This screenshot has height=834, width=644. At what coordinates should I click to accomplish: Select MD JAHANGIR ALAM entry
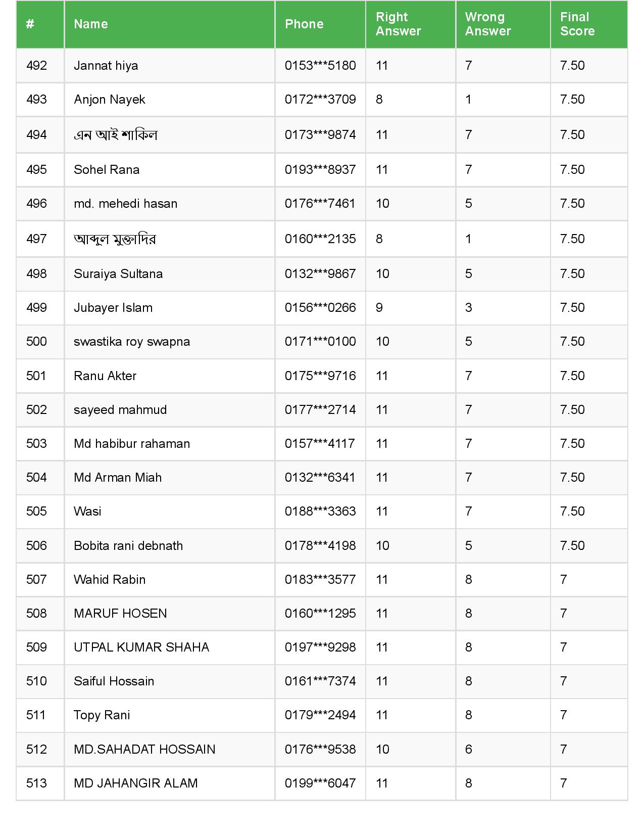tap(135, 783)
